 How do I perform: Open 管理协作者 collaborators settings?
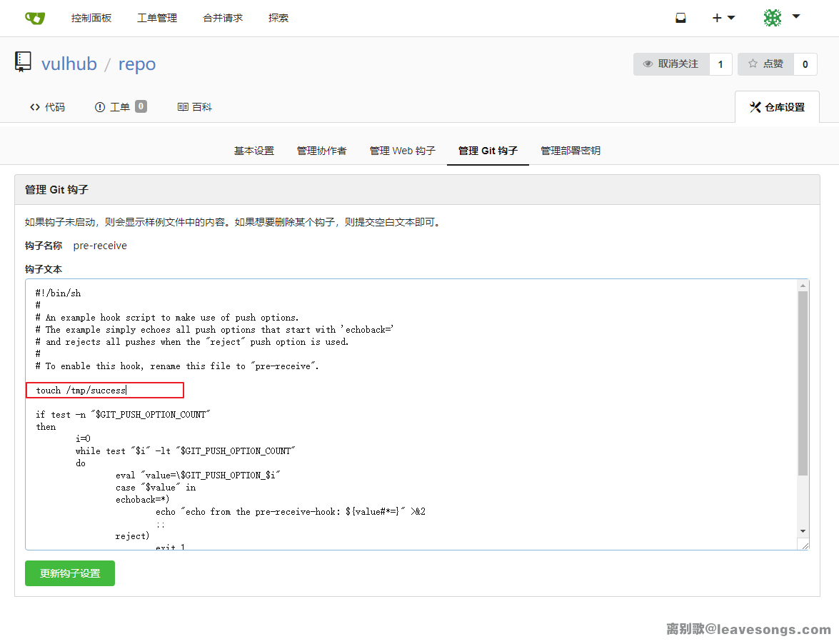(x=322, y=151)
